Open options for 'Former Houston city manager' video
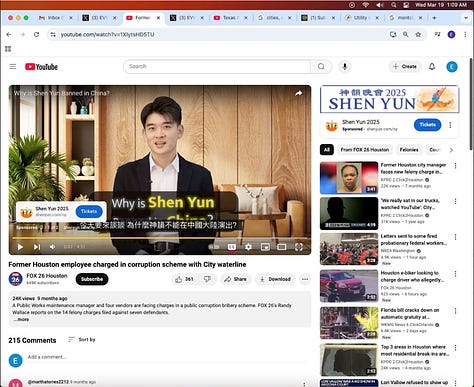The image size is (474, 387). (455, 166)
